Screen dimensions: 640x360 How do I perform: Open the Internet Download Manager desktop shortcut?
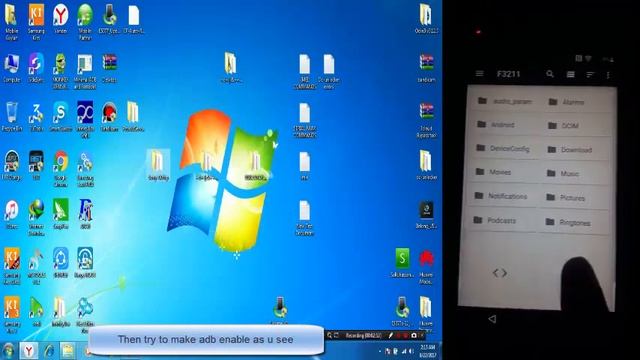tap(36, 218)
